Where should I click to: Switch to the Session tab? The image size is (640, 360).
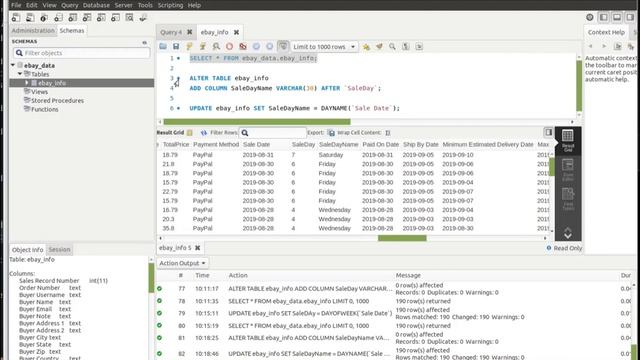59,249
